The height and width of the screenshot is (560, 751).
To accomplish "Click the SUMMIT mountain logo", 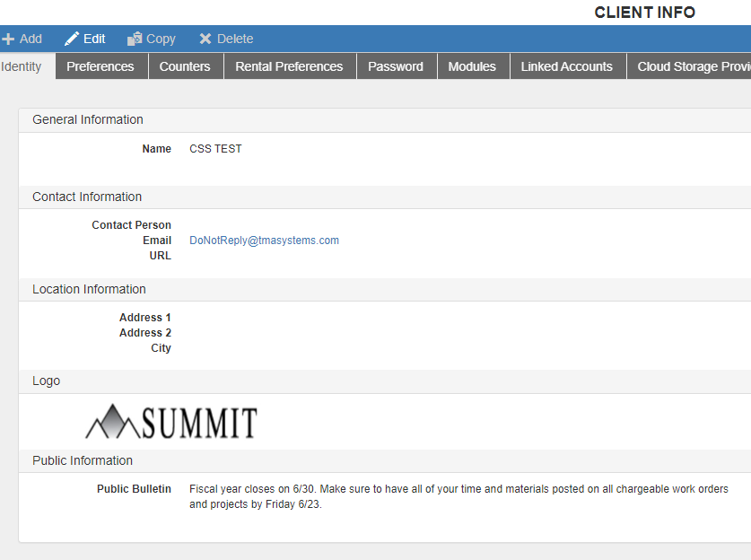I will 170,420.
